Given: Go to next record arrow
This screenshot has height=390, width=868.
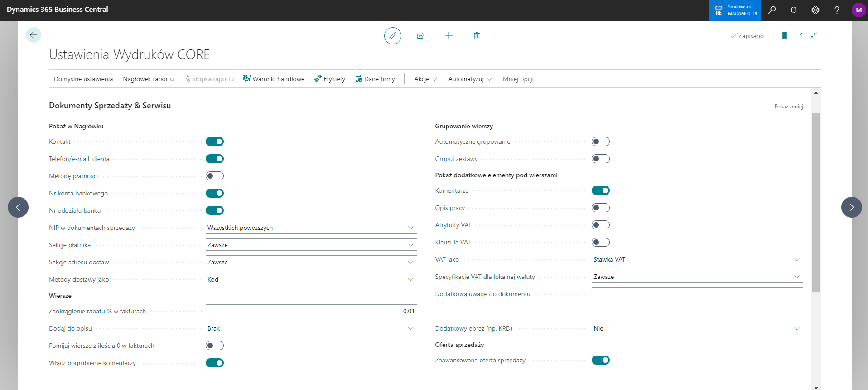Looking at the screenshot, I should coord(852,207).
